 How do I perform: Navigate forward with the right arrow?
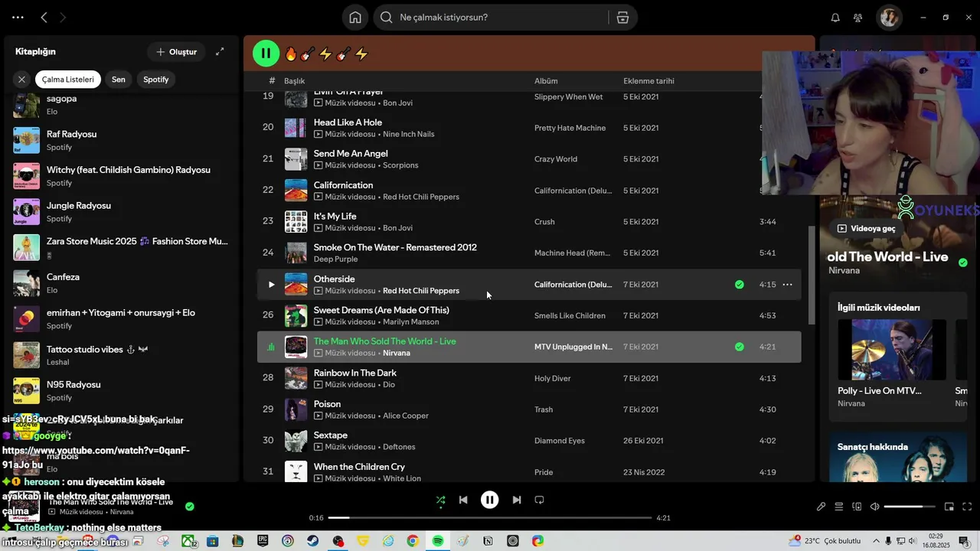pos(63,17)
